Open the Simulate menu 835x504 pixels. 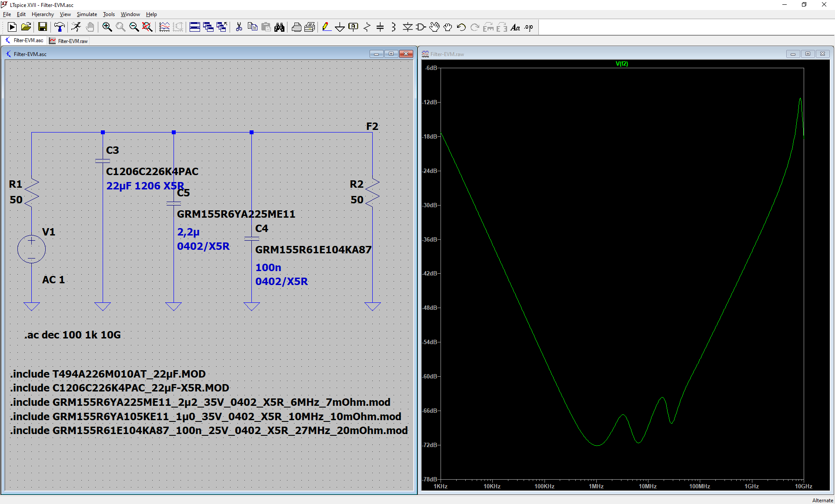(87, 14)
